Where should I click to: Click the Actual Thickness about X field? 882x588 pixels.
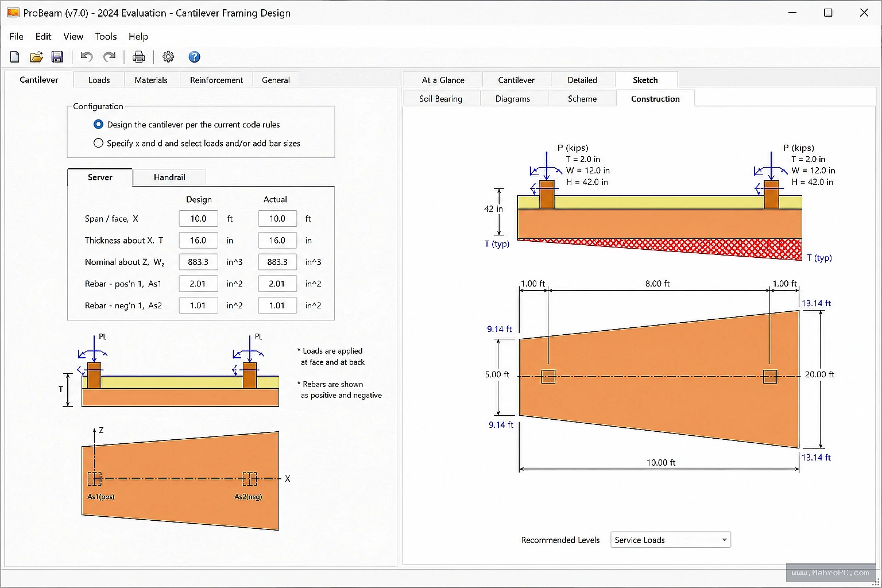pos(277,241)
